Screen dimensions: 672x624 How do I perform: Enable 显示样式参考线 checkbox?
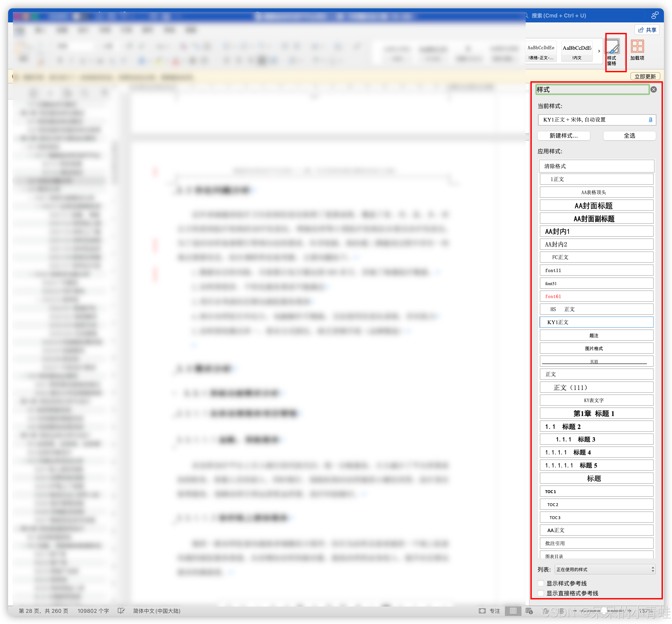coord(541,583)
